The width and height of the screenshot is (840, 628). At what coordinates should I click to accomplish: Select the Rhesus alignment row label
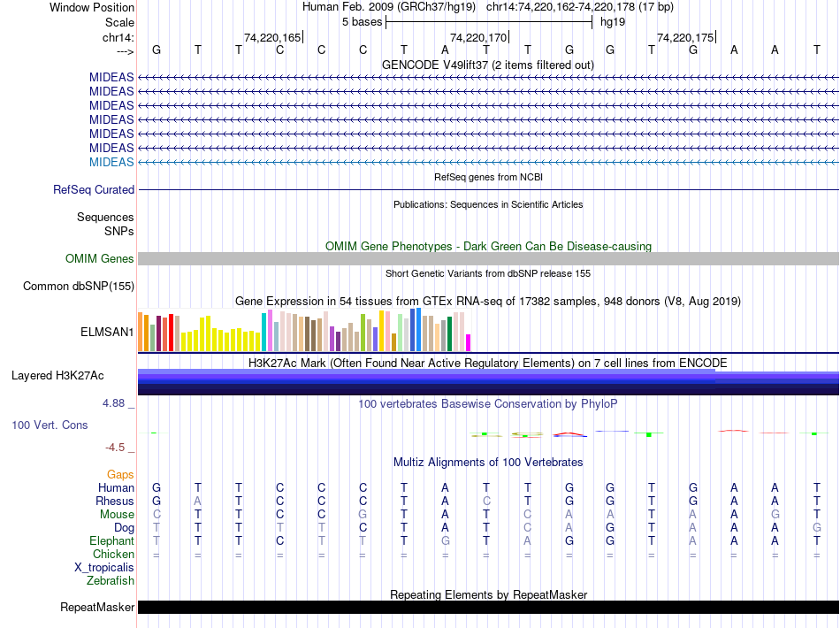point(115,502)
